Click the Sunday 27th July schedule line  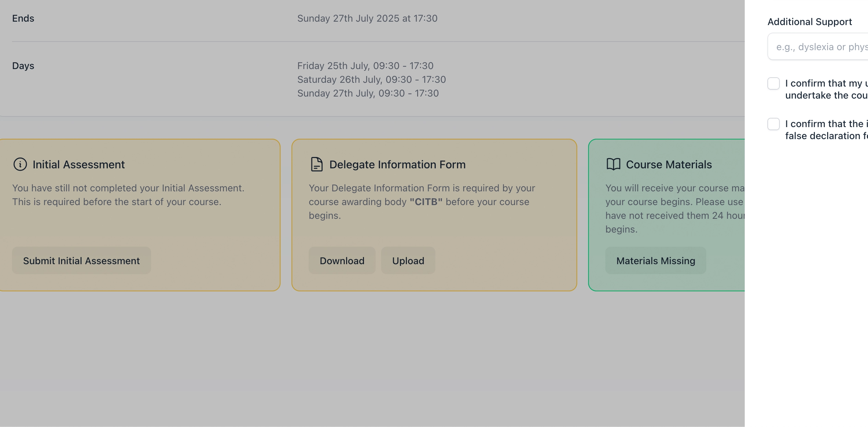(x=368, y=93)
